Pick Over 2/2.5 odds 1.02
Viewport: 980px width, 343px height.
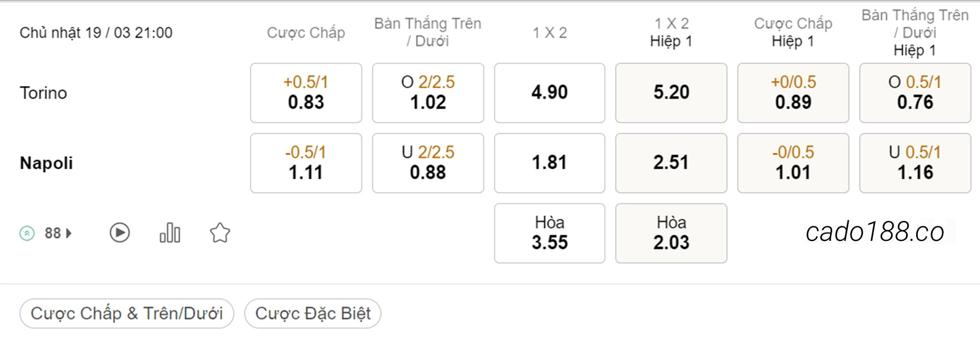coord(428,93)
